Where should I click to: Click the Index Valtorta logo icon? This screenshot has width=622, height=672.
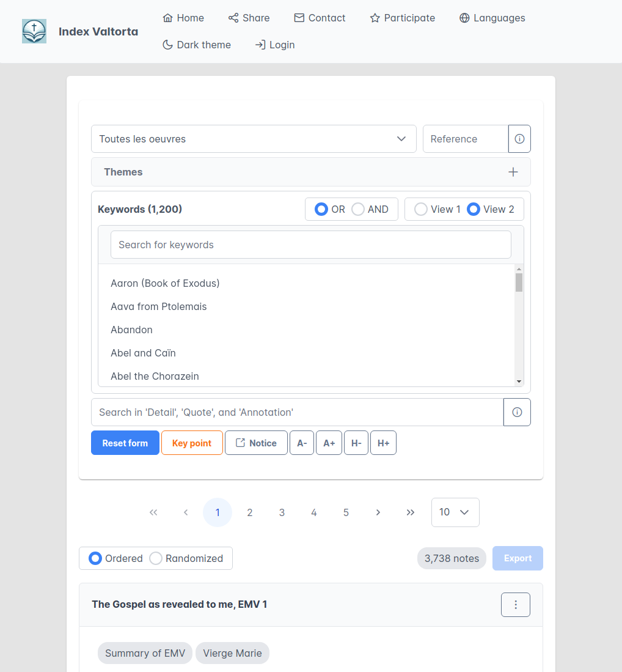34,31
